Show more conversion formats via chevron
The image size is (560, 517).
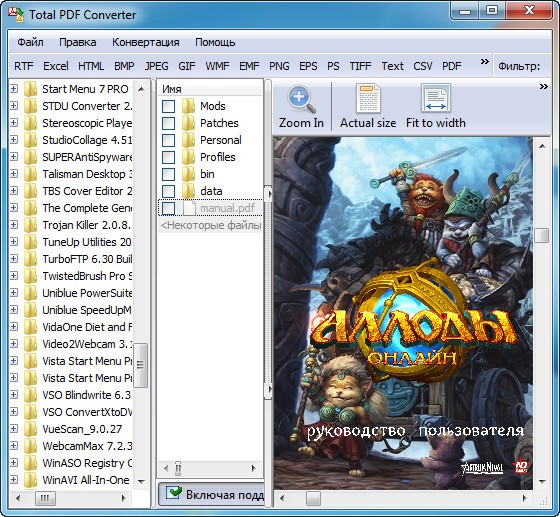484,62
